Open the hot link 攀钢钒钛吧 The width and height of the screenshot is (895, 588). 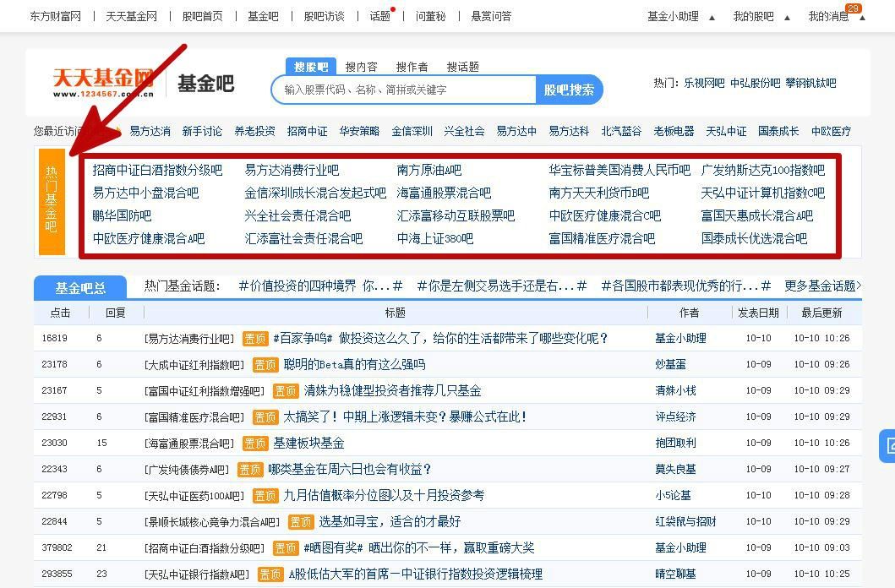(811, 84)
